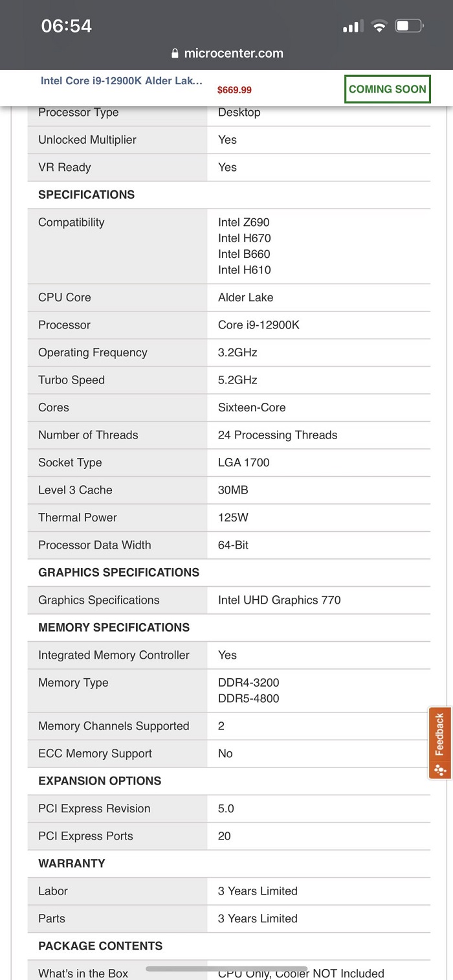The width and height of the screenshot is (453, 980).
Task: Open the orange Feedback side tab
Action: (x=440, y=735)
